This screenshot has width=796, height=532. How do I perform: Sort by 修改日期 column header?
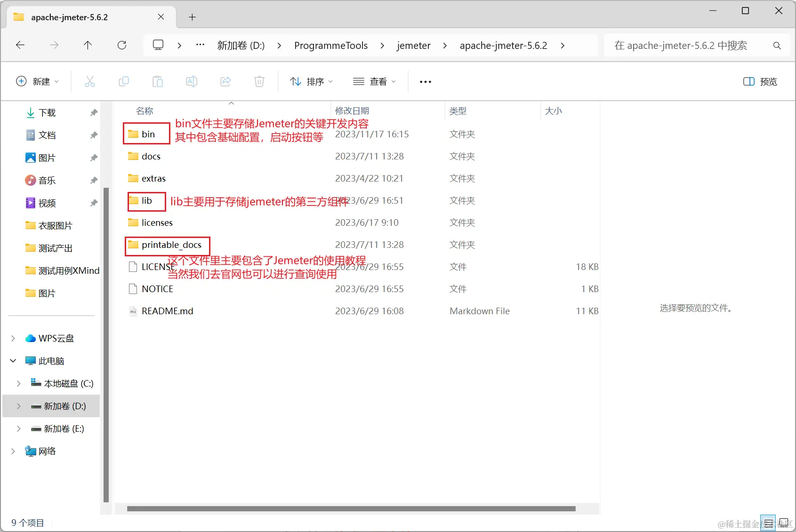click(x=352, y=111)
